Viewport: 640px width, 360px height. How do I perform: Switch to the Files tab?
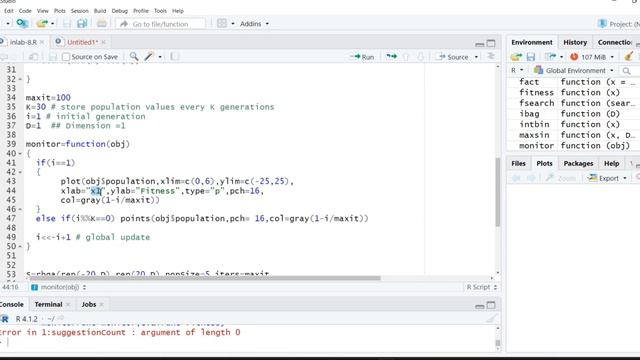point(518,163)
